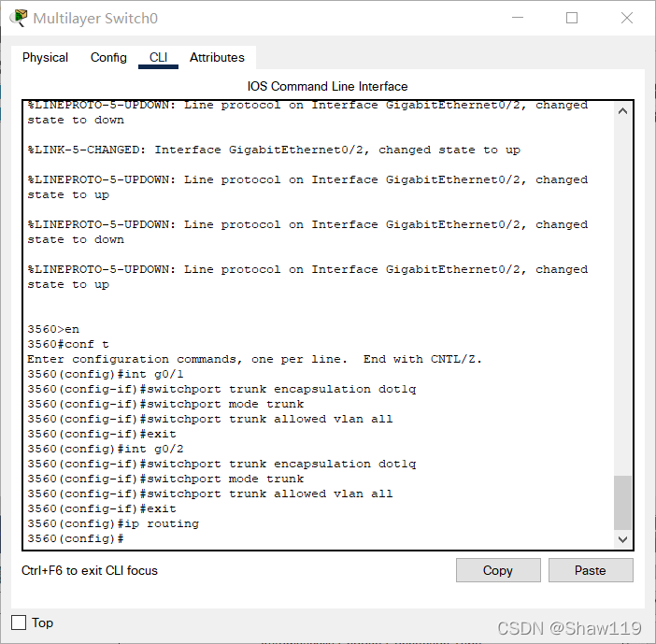Maximize the Multilayer Switch0 window
Image resolution: width=656 pixels, height=644 pixels.
click(572, 18)
